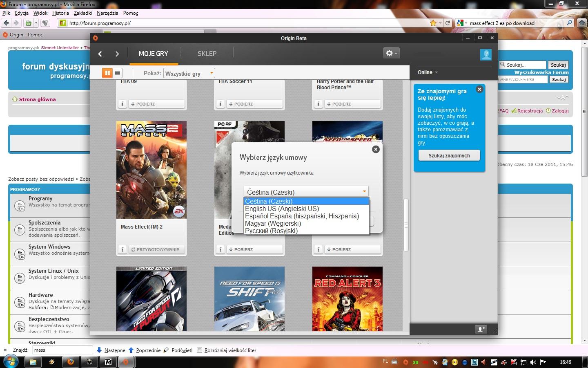Open the Historia menu
Screen dimensions: 588x368
pyautogui.click(x=60, y=13)
